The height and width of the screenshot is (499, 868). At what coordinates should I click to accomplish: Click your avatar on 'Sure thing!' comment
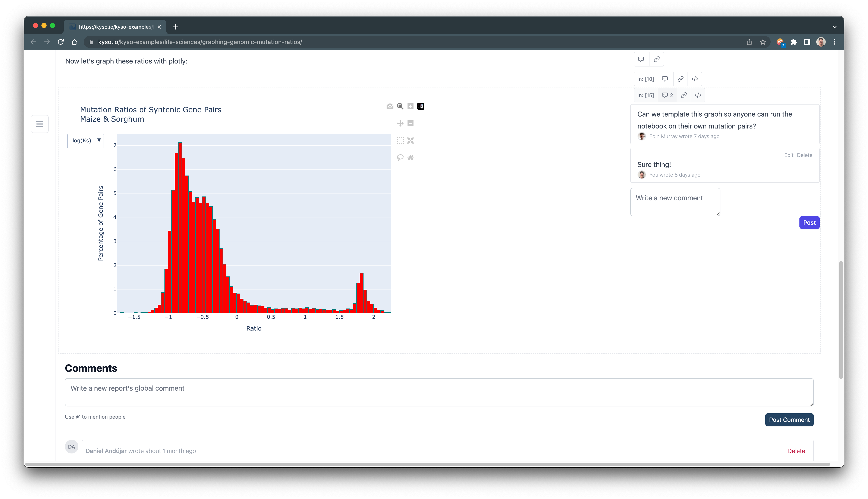[642, 175]
